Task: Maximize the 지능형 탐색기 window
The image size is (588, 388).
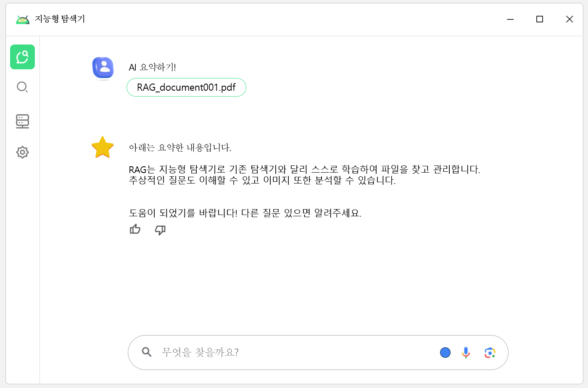Action: point(540,19)
